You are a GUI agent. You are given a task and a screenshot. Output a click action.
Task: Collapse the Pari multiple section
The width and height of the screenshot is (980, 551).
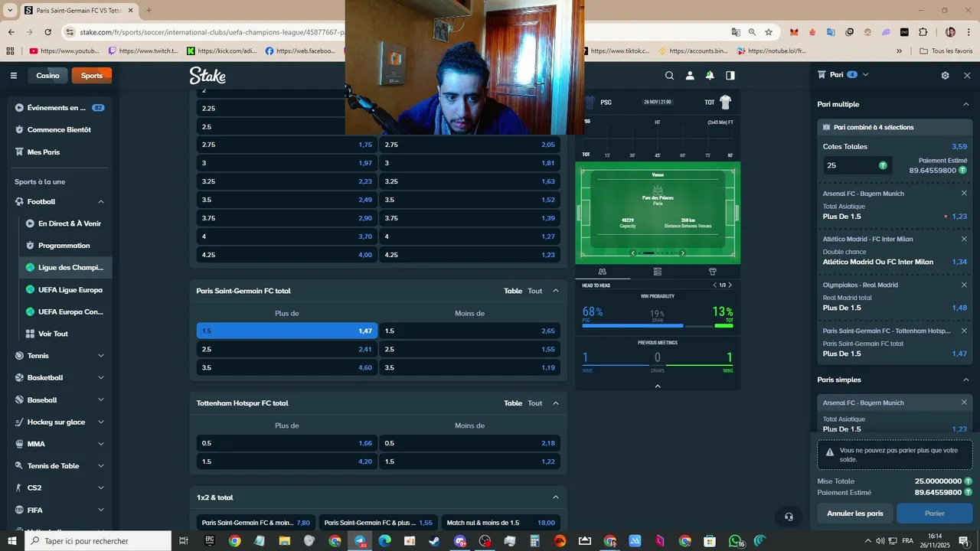pos(966,104)
